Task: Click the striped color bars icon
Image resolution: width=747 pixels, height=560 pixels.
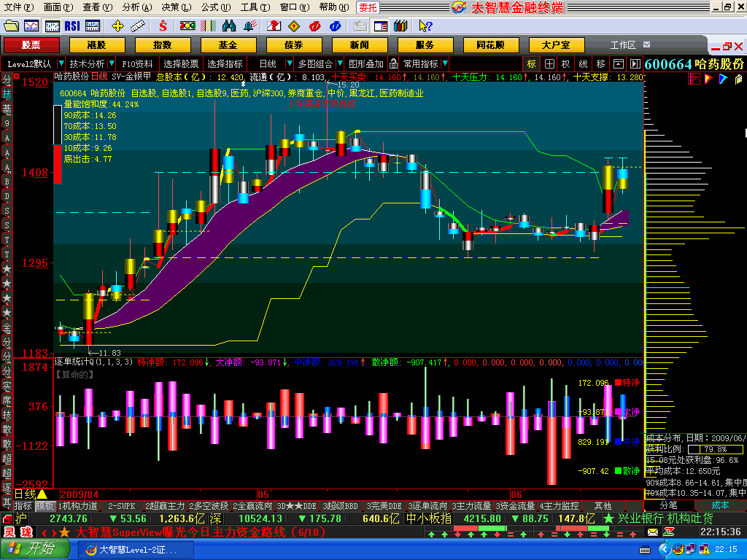Action: click(x=208, y=26)
